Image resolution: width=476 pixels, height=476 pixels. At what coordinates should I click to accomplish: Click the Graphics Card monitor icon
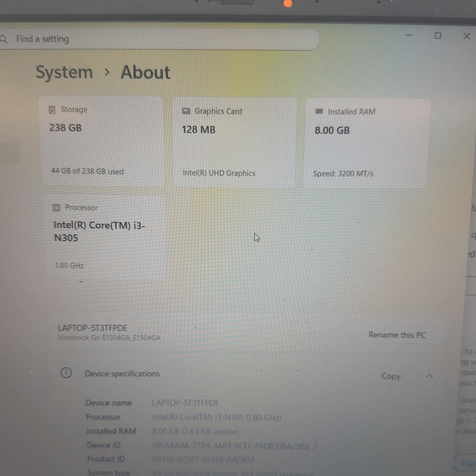tap(186, 111)
